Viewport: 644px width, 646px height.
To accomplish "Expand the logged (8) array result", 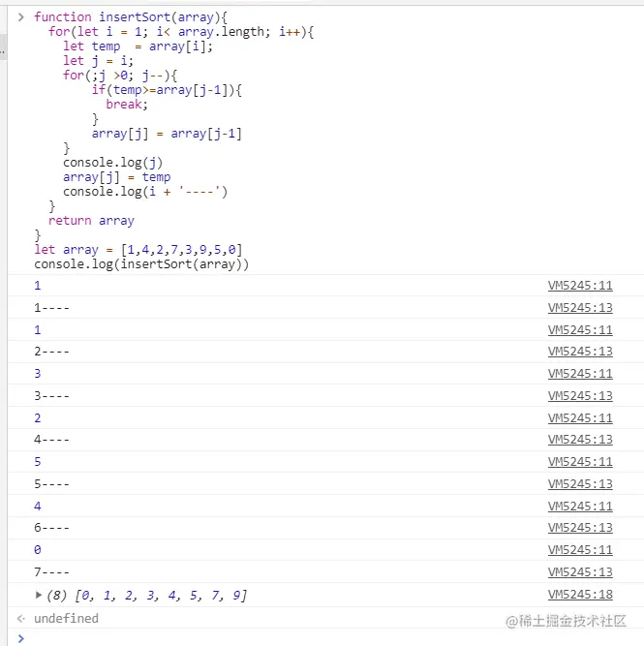I will click(39, 595).
